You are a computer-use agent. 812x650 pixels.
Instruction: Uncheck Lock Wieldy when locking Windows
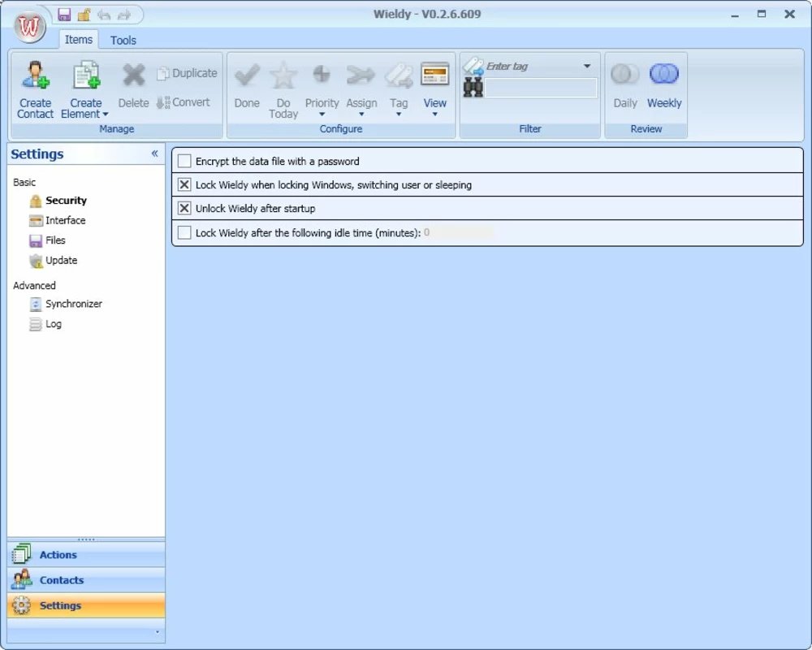click(x=184, y=184)
